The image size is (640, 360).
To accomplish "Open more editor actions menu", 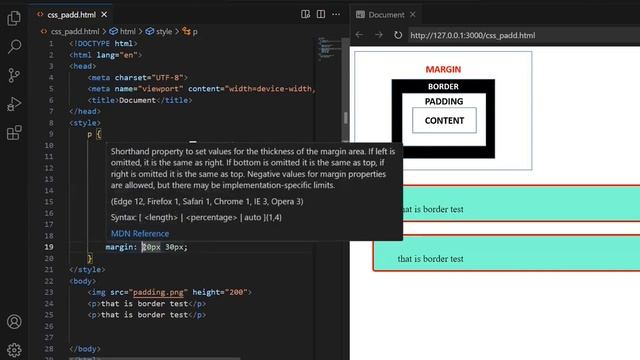I will point(336,14).
